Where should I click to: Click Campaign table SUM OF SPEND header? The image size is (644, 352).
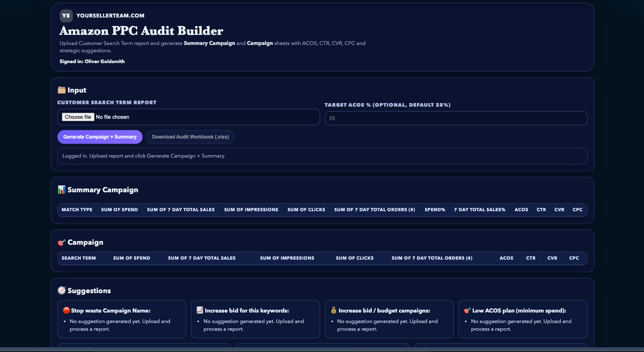132,258
